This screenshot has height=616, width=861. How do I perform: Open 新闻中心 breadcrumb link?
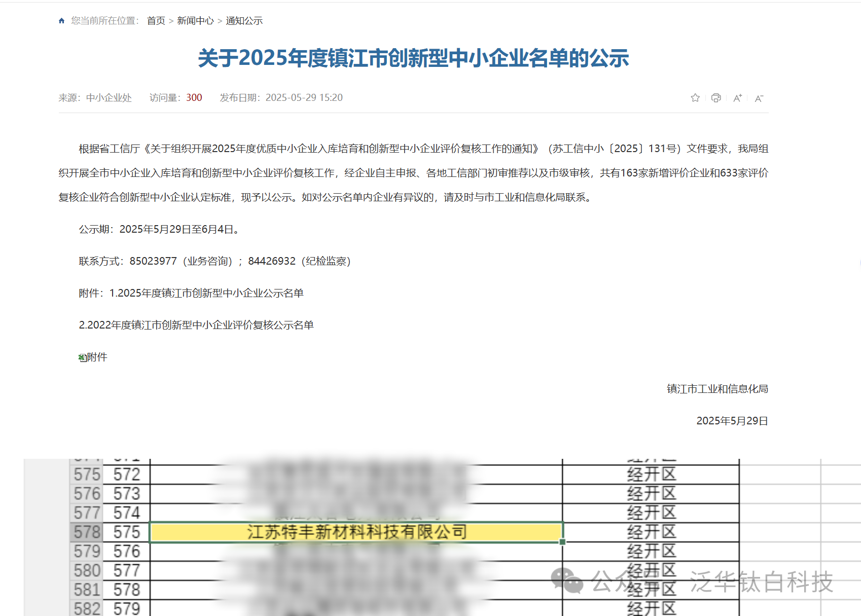195,21
